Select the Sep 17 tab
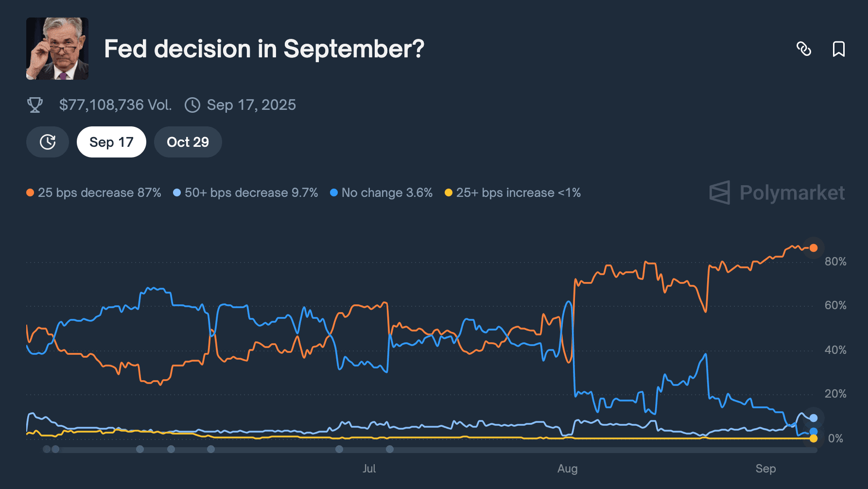The height and width of the screenshot is (489, 868). (111, 142)
